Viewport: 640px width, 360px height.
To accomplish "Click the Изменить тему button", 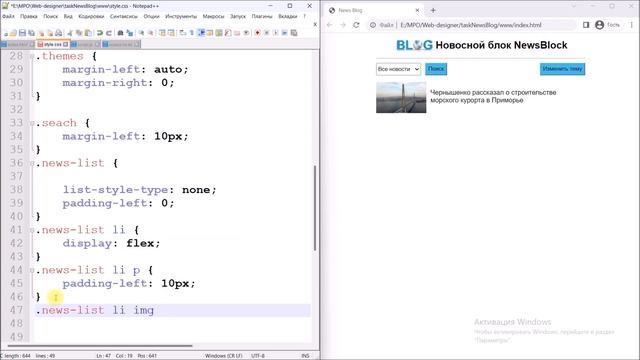I will pyautogui.click(x=562, y=69).
